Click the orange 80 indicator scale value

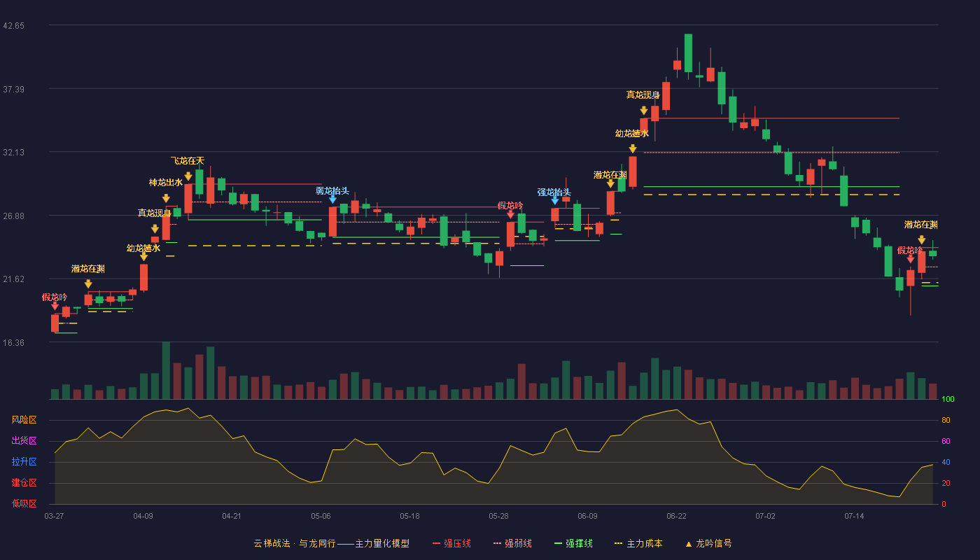point(946,420)
